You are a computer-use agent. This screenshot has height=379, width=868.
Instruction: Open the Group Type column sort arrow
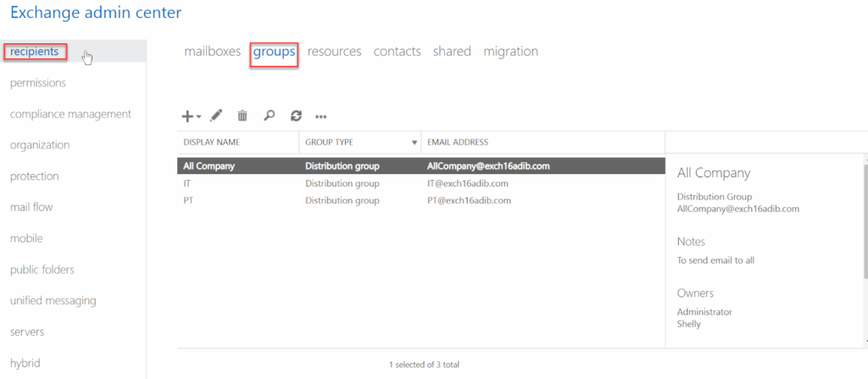tap(415, 142)
